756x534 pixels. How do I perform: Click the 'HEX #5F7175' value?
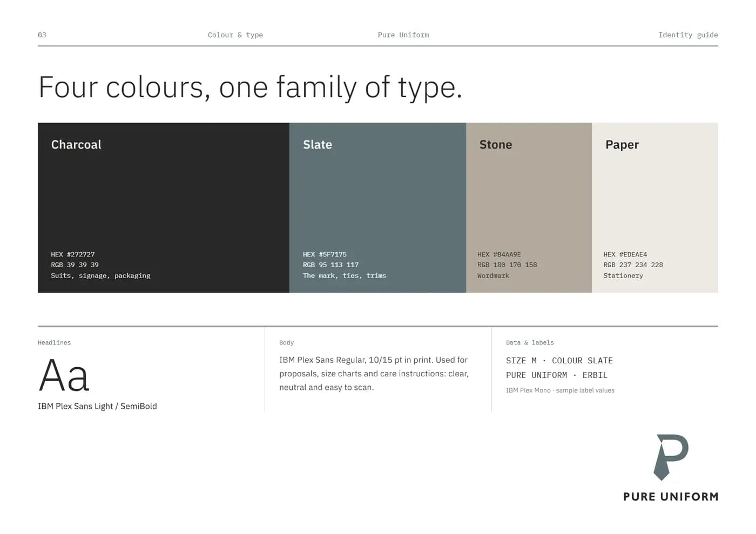tap(325, 254)
